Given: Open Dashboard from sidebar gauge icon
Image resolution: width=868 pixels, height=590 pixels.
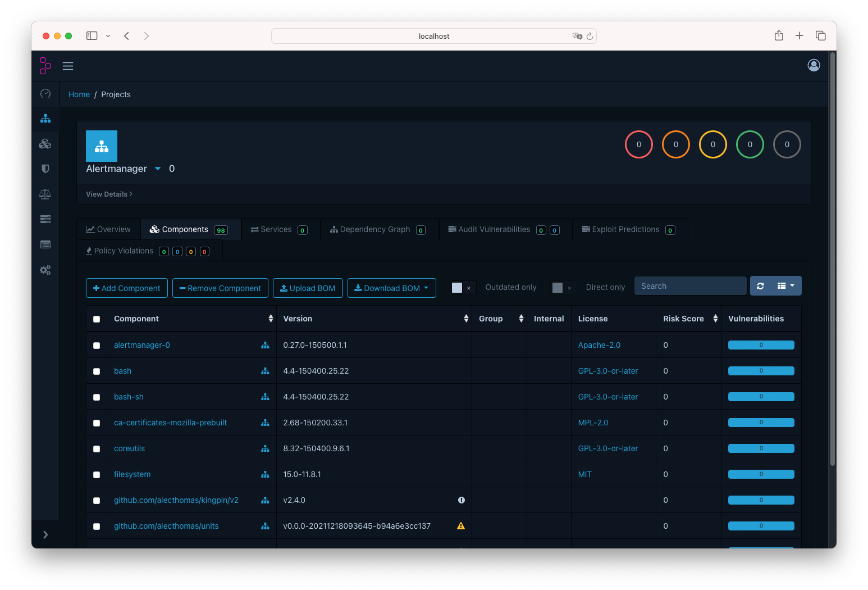Looking at the screenshot, I should pos(45,93).
